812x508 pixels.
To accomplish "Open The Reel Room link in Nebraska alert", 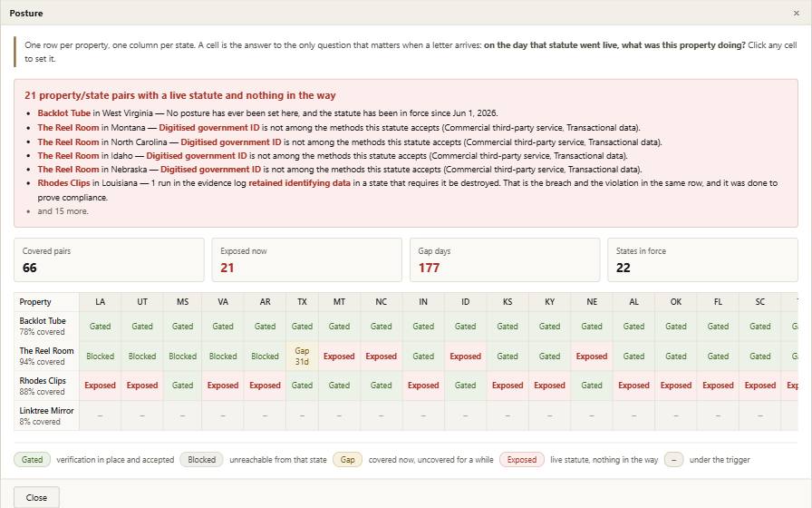I will point(68,169).
